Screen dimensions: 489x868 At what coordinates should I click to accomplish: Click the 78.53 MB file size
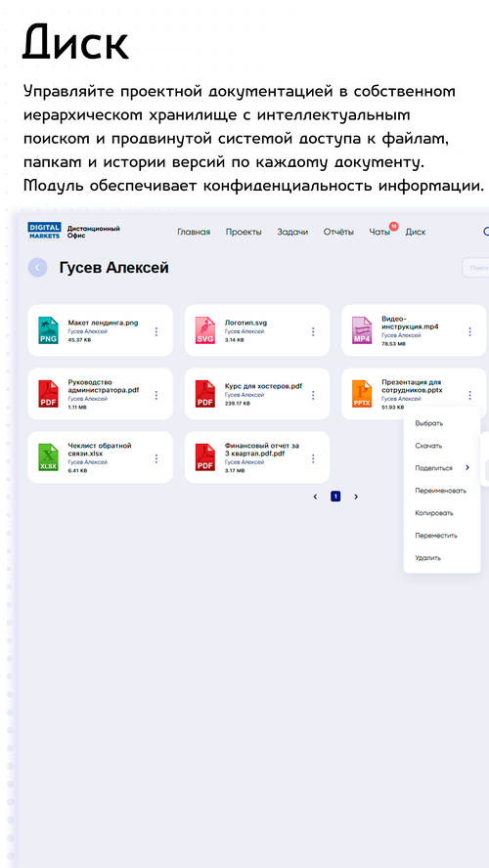394,344
